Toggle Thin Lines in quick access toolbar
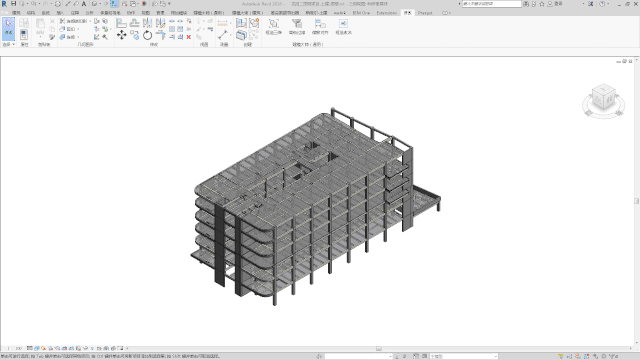 tap(114, 4)
